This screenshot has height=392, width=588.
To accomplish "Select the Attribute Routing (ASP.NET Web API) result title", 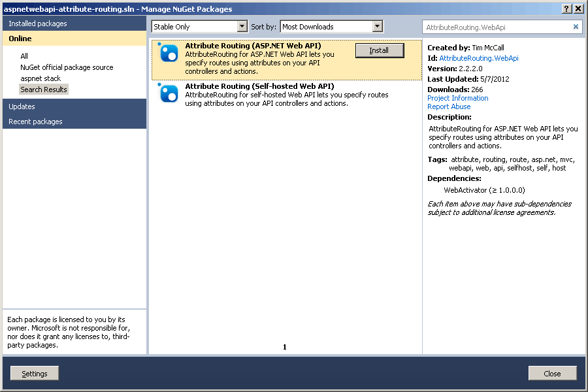I will 253,46.
